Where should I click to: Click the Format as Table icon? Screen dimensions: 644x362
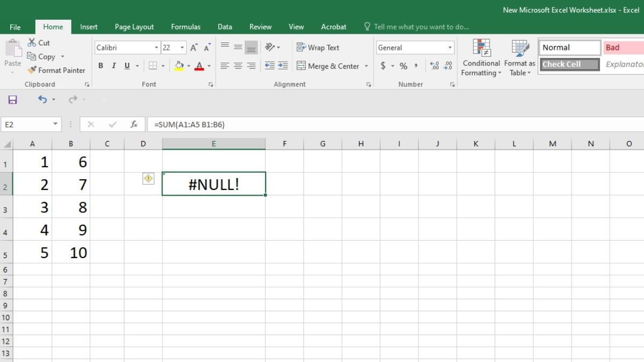pyautogui.click(x=518, y=57)
